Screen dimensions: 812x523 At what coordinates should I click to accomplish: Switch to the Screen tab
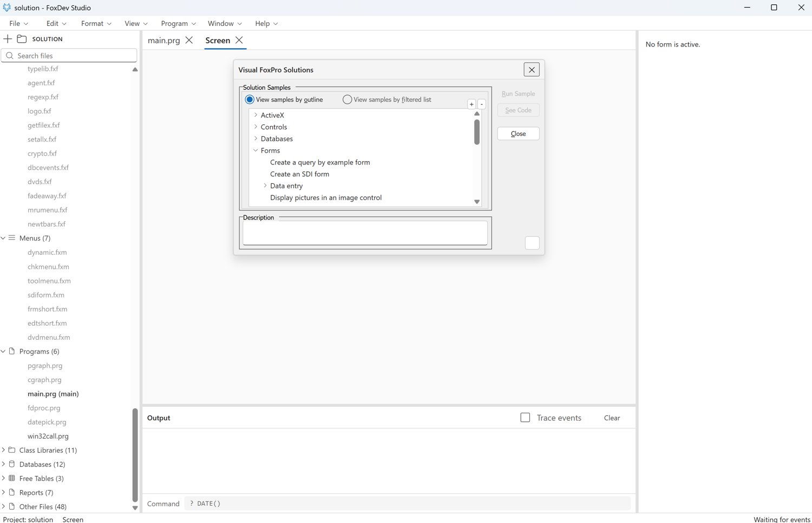click(x=218, y=41)
